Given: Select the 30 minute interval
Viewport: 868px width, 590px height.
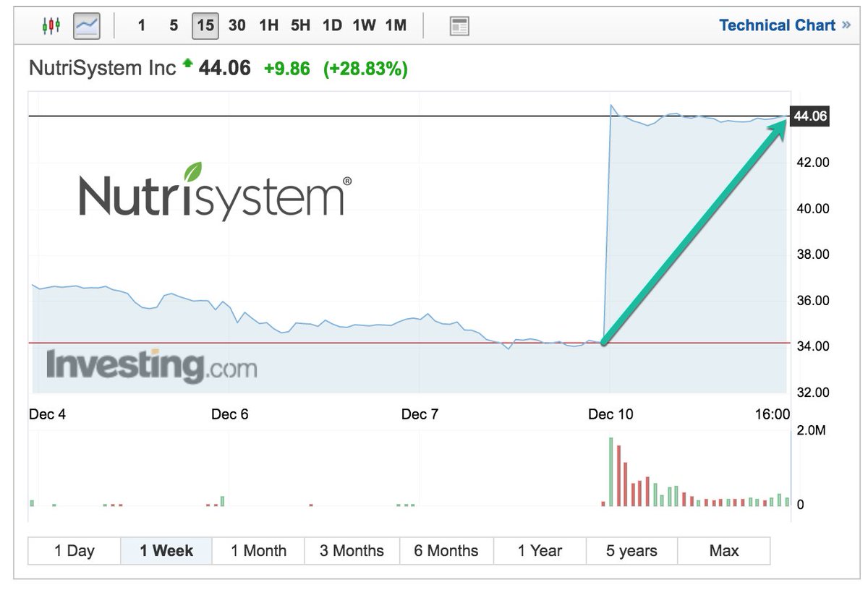Looking at the screenshot, I should pos(237,26).
